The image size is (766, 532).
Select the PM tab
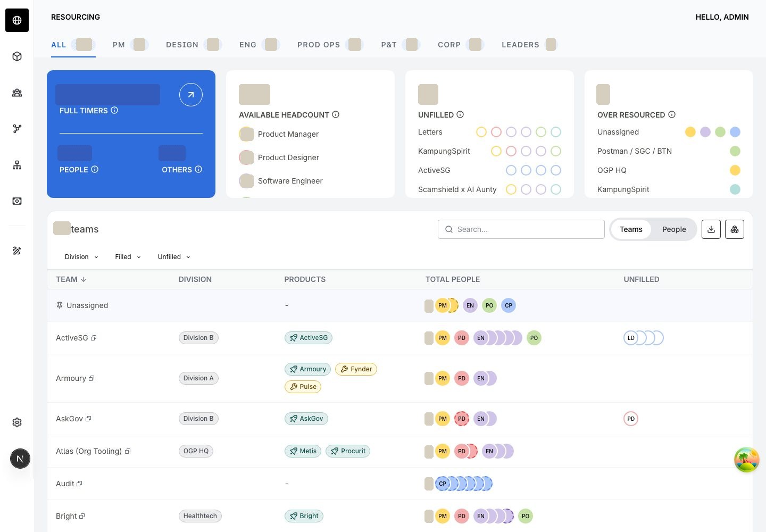click(130, 45)
